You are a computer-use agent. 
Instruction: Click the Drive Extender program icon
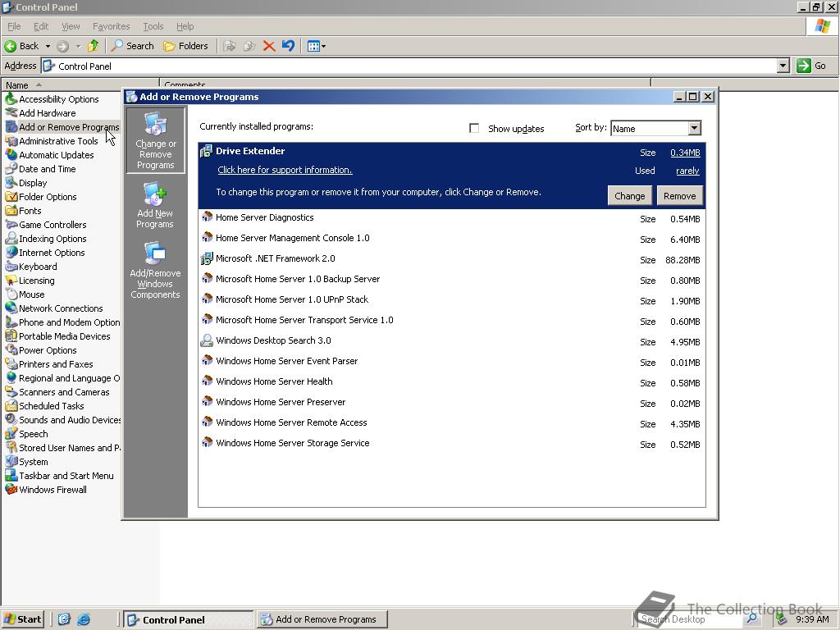[x=206, y=152]
